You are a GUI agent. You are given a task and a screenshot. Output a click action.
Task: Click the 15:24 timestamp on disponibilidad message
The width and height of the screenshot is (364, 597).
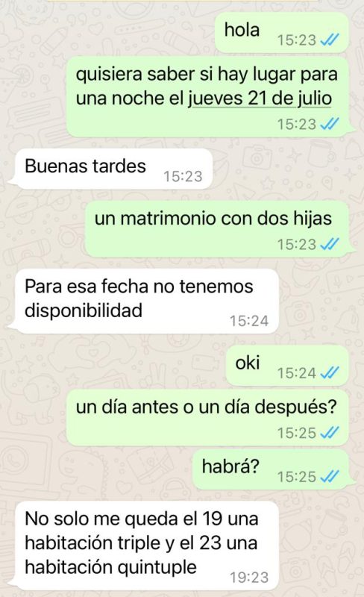pos(249,321)
